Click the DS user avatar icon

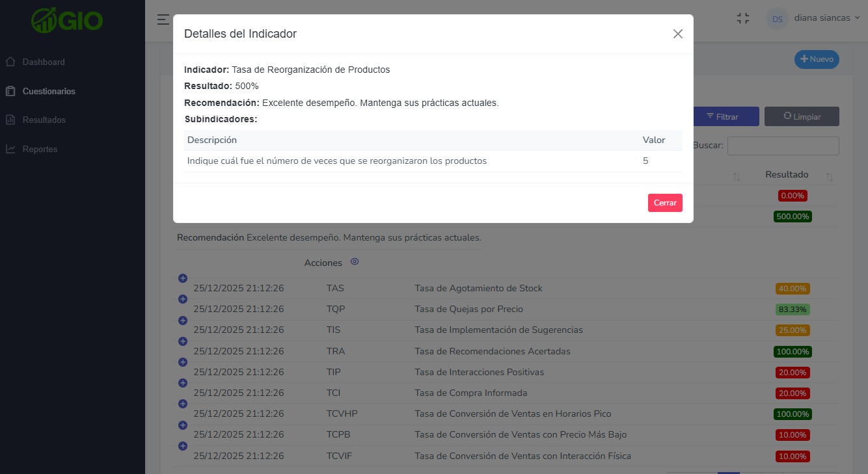[777, 18]
